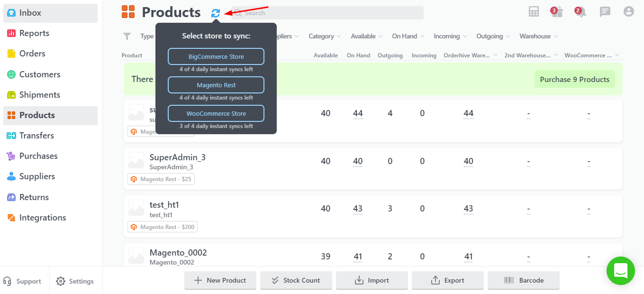Expand the On Hand filter dropdown
The height and width of the screenshot is (294, 644).
pyautogui.click(x=408, y=36)
